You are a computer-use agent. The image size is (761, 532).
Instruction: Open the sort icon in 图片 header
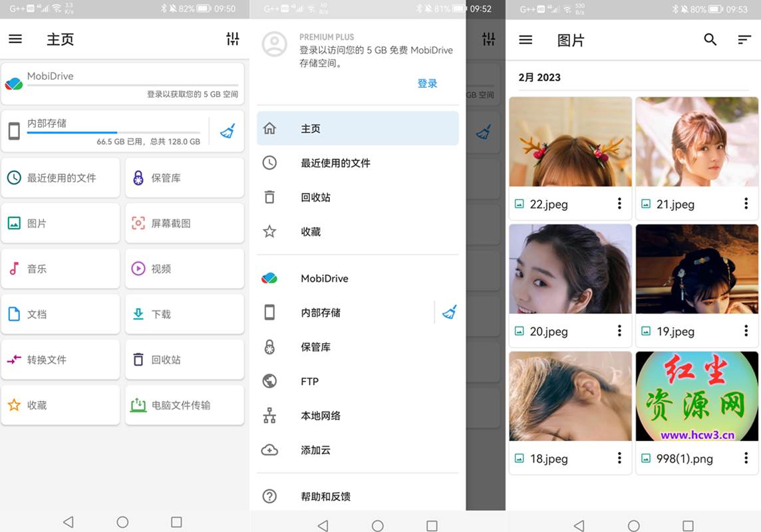coord(744,40)
